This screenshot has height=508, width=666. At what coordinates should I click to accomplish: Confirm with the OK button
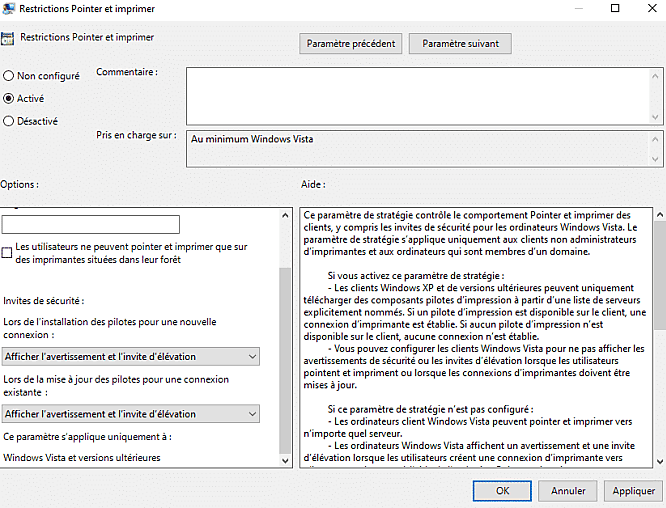tap(502, 491)
